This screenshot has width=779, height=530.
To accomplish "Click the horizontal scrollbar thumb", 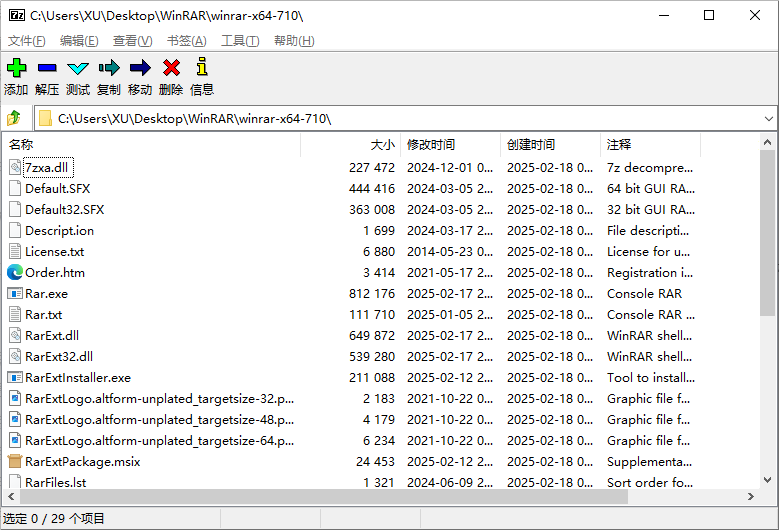I will coord(324,496).
